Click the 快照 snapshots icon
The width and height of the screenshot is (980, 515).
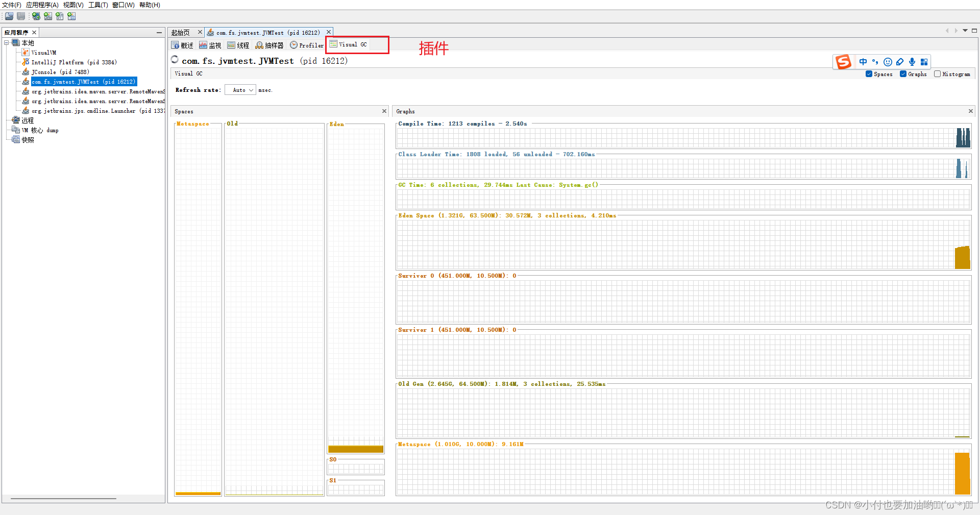tap(16, 140)
